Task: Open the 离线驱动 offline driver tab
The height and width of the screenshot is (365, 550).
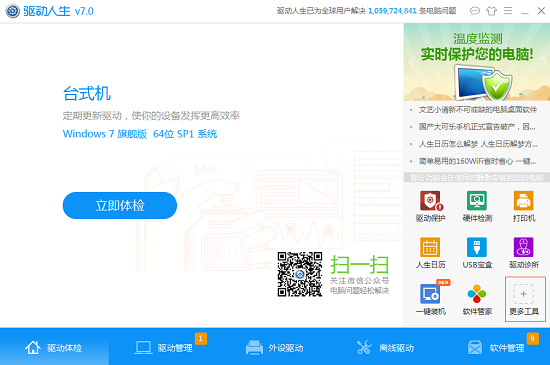Action: tap(385, 347)
